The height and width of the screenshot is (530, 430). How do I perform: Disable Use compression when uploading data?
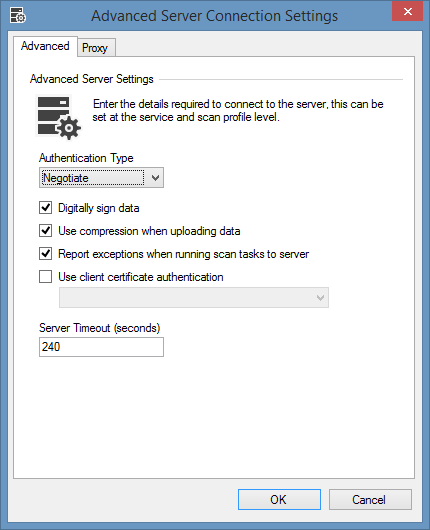point(45,231)
